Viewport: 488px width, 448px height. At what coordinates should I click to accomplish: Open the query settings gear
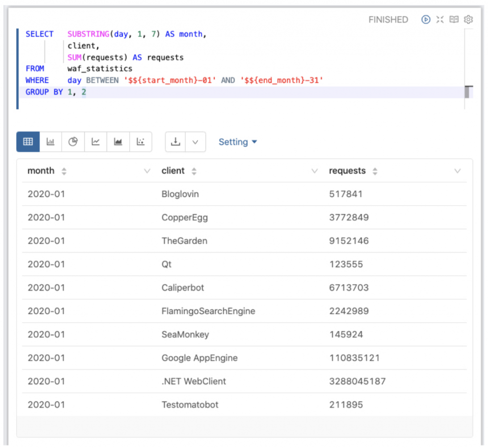pyautogui.click(x=468, y=20)
